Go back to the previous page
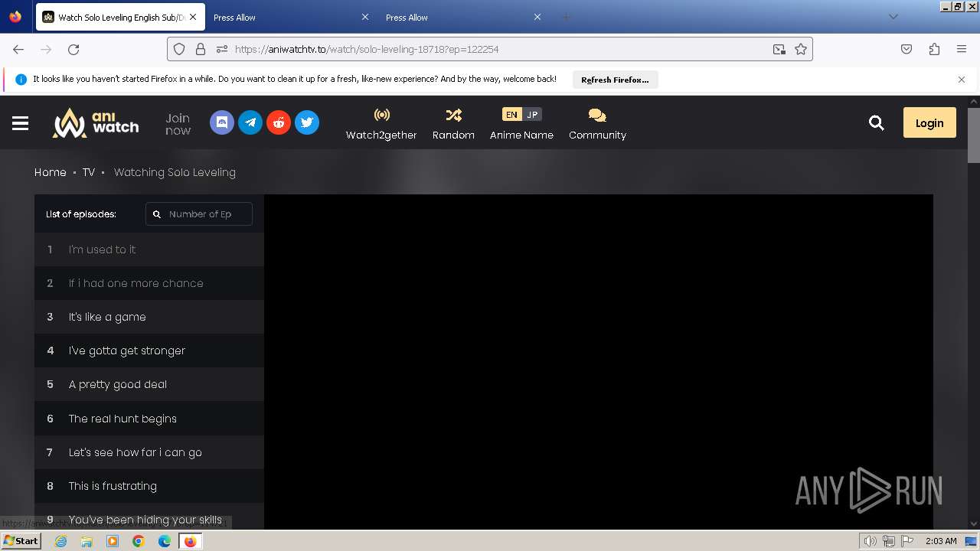 [18, 49]
